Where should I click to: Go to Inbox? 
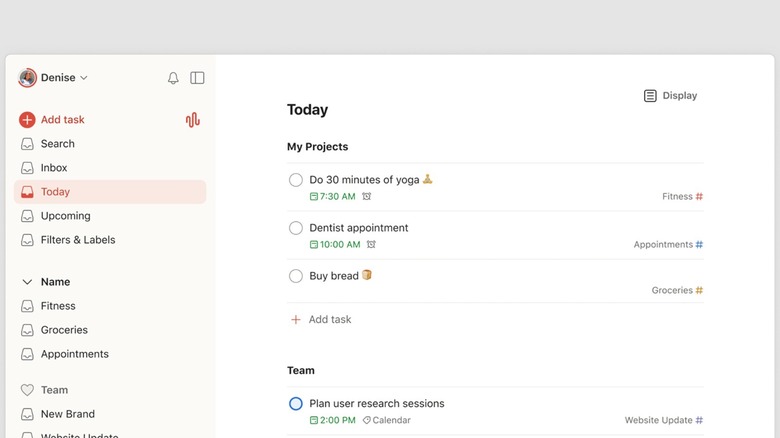(110, 168)
